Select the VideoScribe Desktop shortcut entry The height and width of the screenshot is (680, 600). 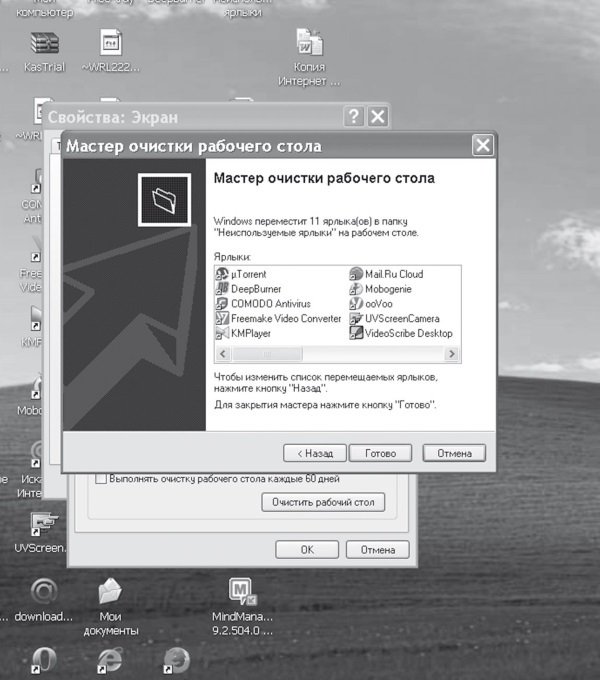click(401, 333)
